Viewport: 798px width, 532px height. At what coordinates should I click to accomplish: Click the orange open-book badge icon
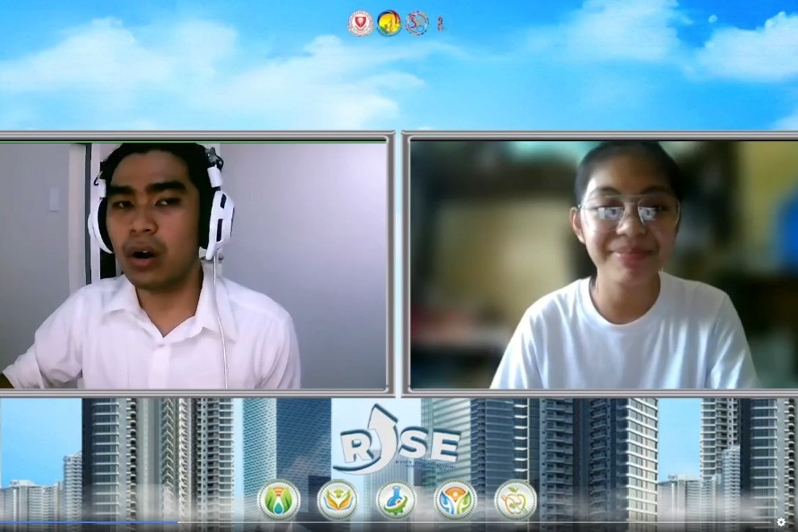(x=337, y=500)
